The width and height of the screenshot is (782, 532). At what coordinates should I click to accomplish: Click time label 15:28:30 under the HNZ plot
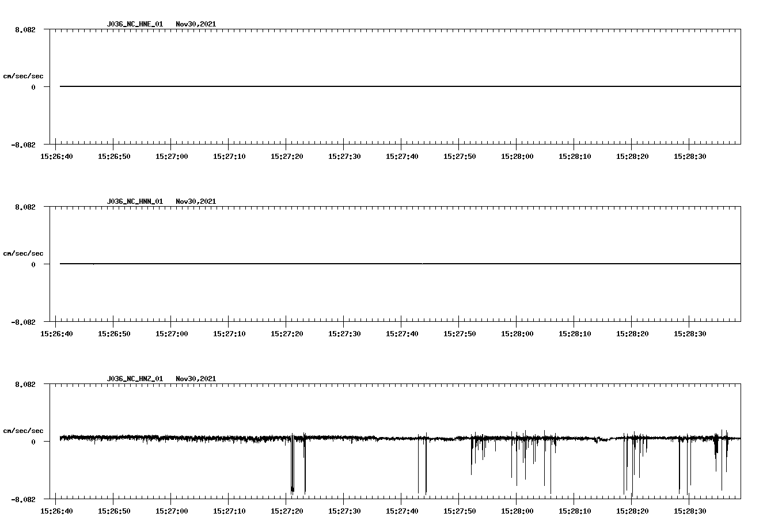pos(690,511)
